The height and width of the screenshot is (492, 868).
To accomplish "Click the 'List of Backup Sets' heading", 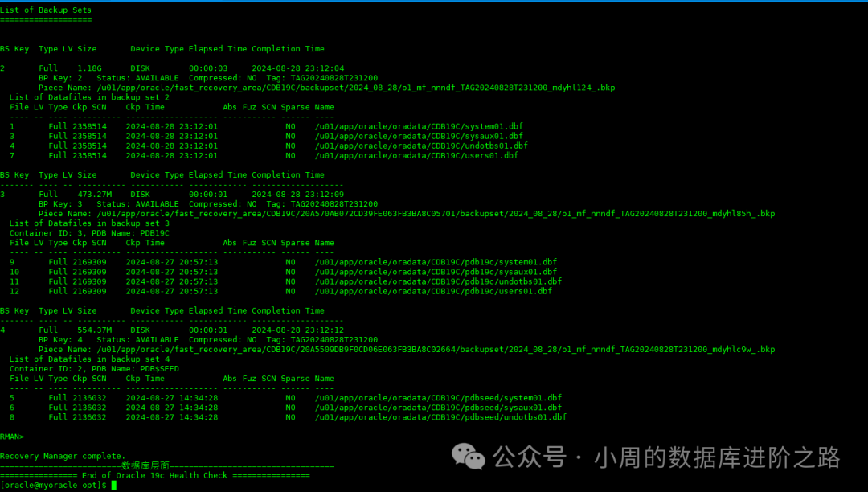I will pos(46,10).
